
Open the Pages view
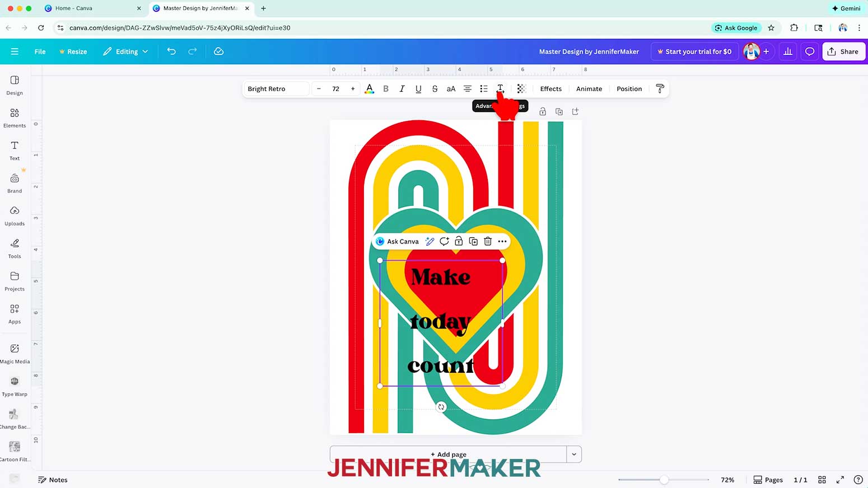[x=768, y=480]
